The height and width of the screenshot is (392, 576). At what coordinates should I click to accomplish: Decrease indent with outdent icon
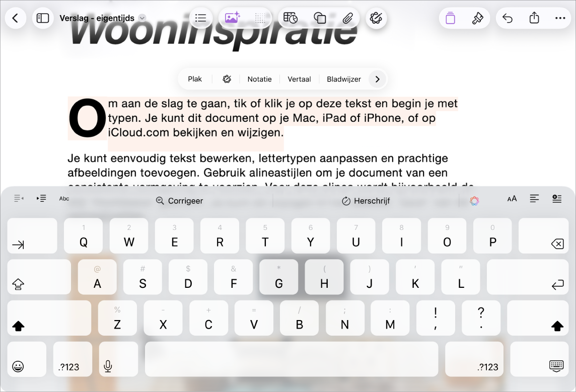[19, 199]
